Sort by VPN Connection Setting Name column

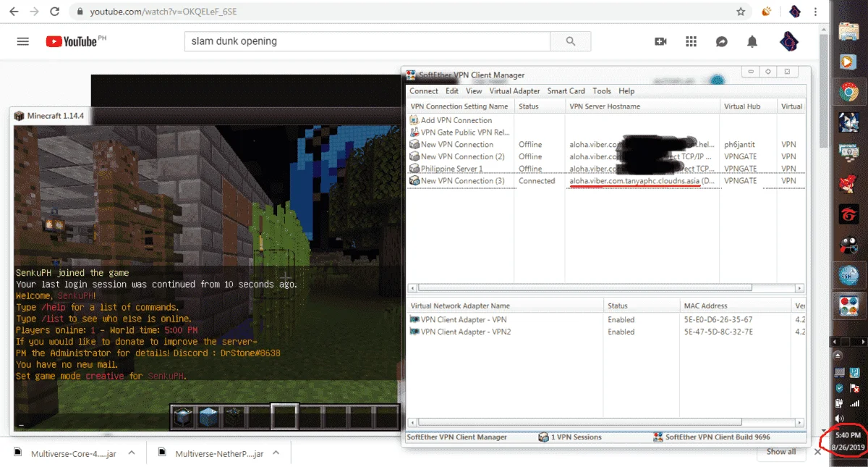[x=461, y=106]
